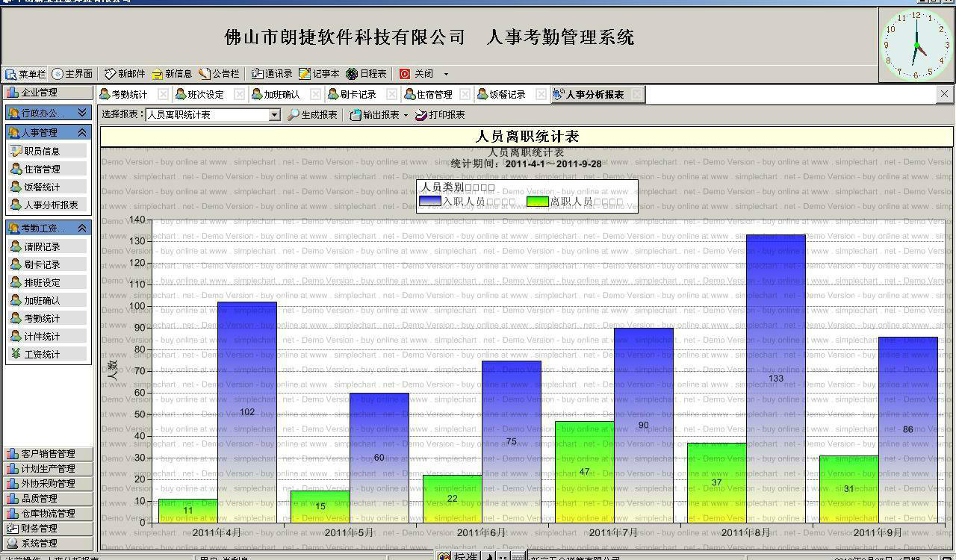Open the 企业管理 module
The height and width of the screenshot is (560, 956).
coord(48,93)
